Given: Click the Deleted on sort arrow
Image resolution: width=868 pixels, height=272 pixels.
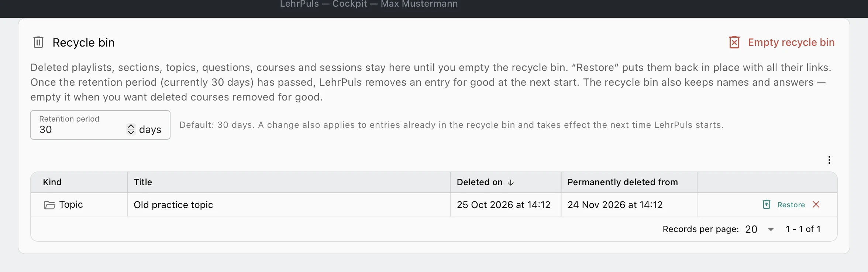Looking at the screenshot, I should [511, 183].
